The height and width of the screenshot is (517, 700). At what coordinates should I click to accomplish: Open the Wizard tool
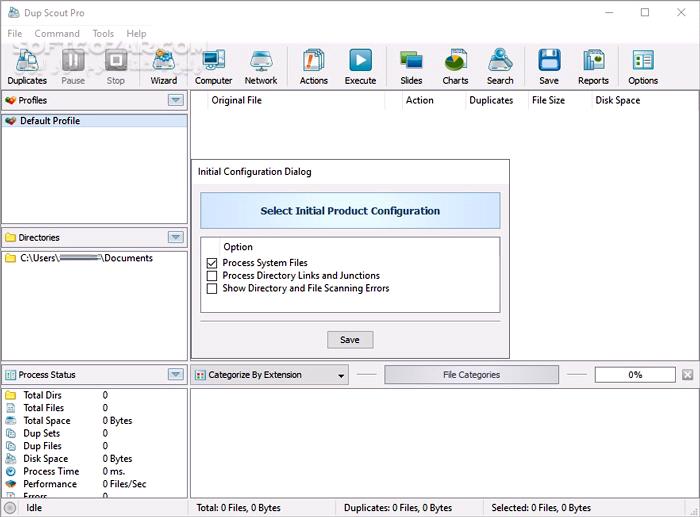coord(163,60)
